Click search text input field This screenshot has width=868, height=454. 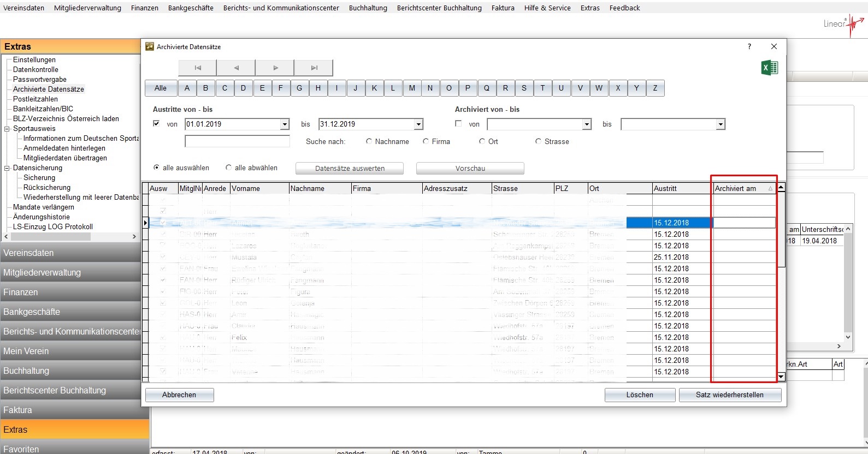click(x=237, y=141)
